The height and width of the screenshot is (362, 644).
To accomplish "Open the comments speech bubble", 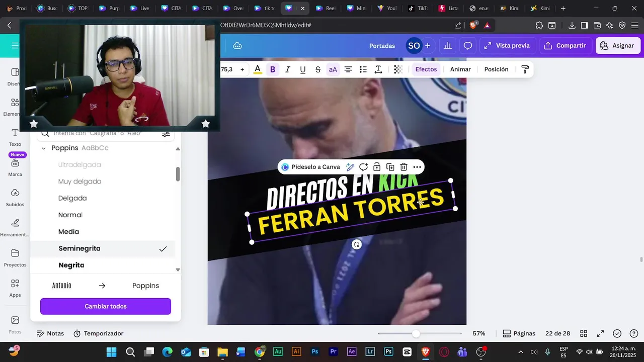I will point(468,46).
